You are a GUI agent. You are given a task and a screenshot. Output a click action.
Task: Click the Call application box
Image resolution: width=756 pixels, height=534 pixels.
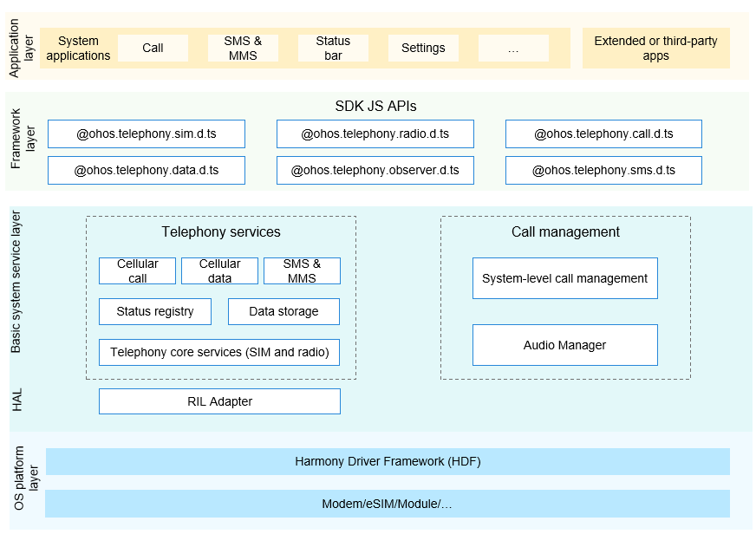pyautogui.click(x=153, y=49)
